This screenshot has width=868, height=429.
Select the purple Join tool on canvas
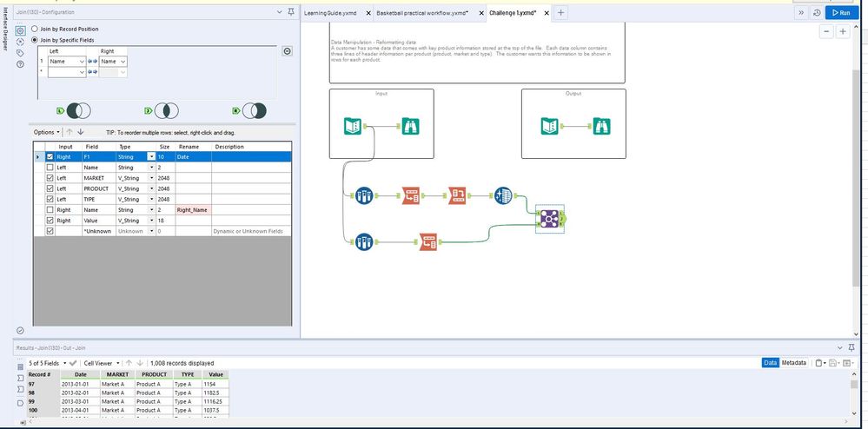(x=549, y=218)
